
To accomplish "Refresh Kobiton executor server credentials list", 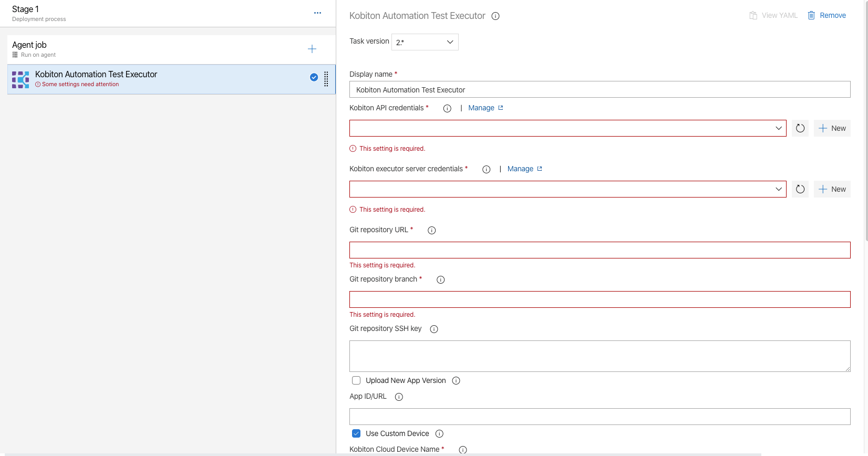I will [800, 189].
